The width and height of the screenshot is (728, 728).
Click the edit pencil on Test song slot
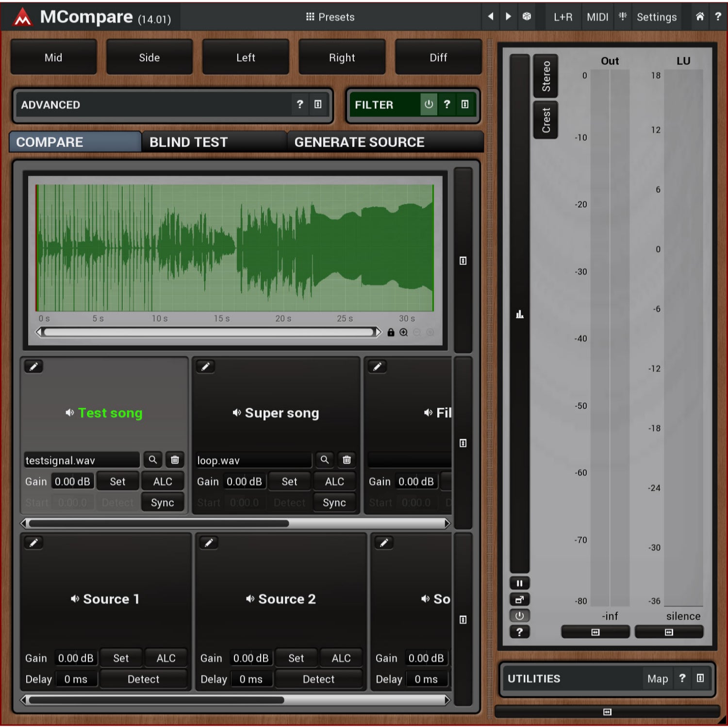pyautogui.click(x=33, y=366)
